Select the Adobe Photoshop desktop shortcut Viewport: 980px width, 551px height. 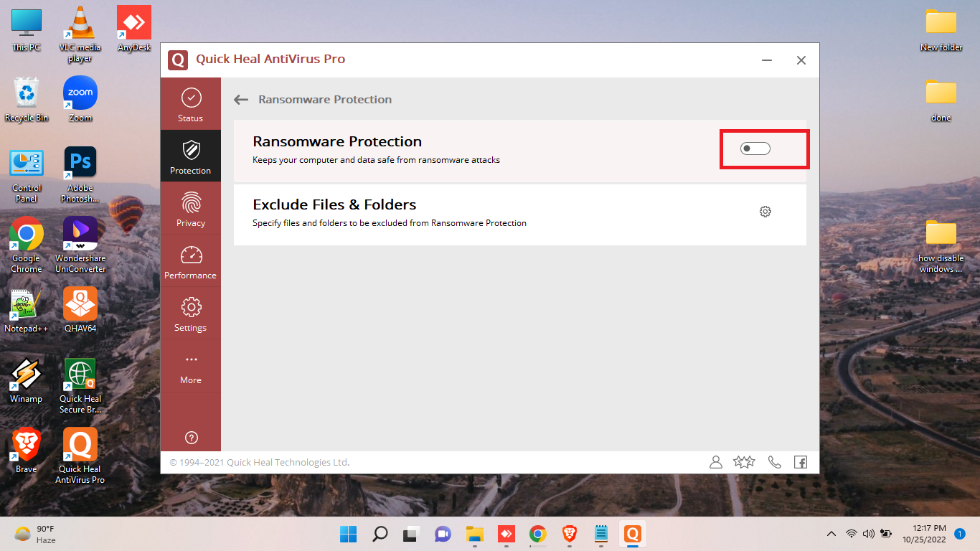tap(80, 175)
